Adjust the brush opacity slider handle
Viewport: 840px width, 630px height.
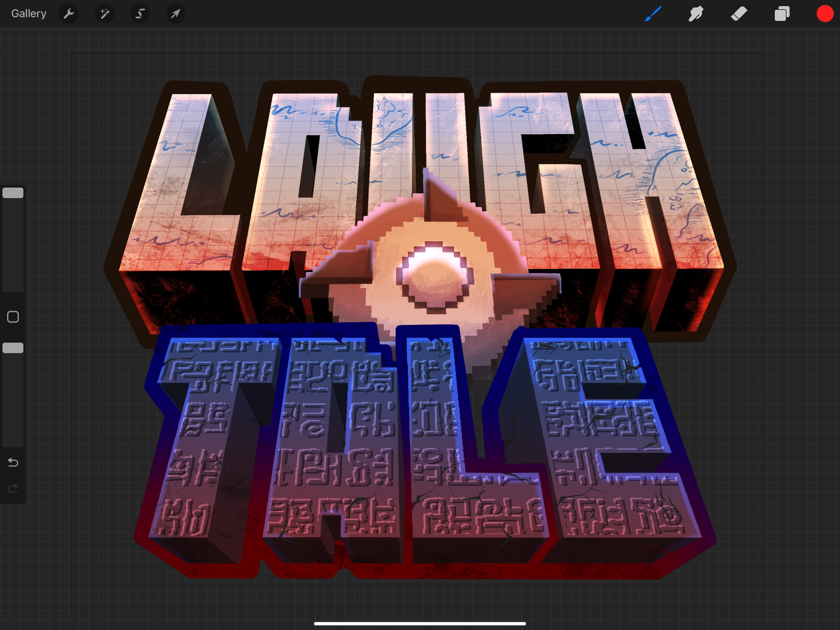(x=13, y=348)
